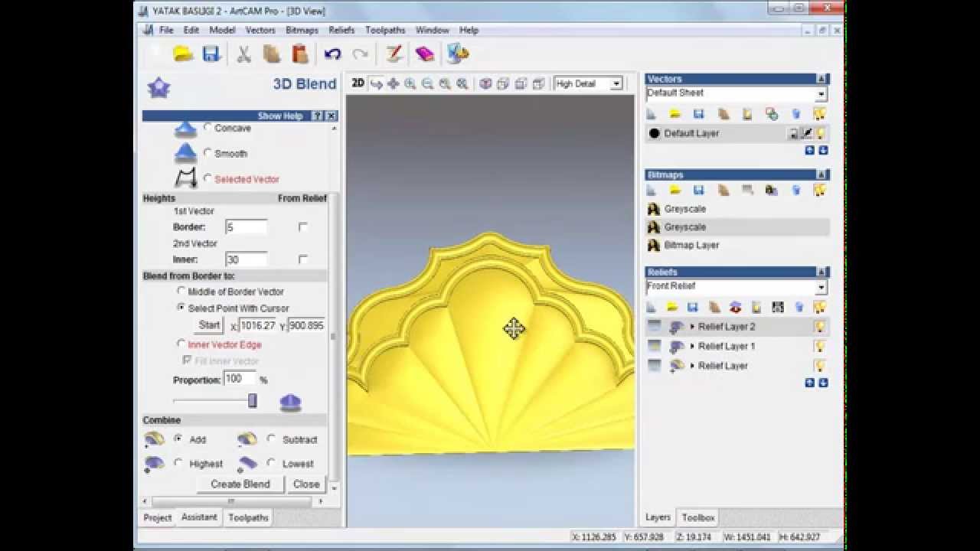Screen dimensions: 980x551
Task: Click the Assistant home star icon
Action: (158, 88)
